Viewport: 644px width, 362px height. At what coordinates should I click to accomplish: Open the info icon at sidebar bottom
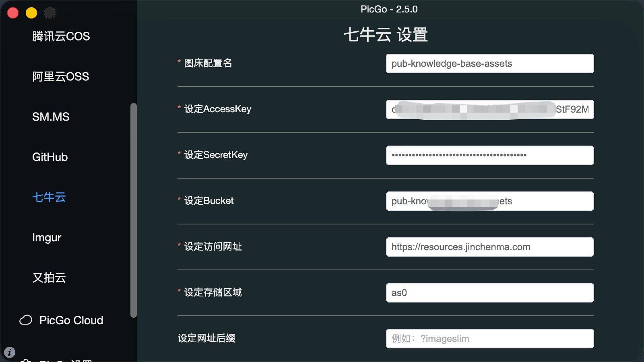(10, 352)
